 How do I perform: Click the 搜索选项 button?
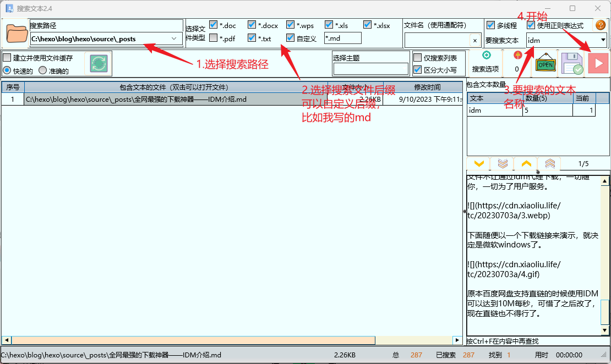coord(485,62)
